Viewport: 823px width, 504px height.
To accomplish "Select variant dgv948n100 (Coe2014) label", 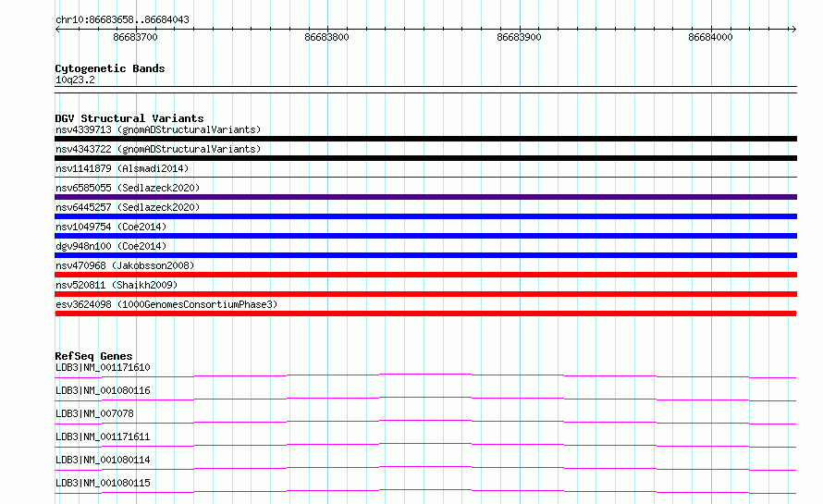I will pos(111,246).
